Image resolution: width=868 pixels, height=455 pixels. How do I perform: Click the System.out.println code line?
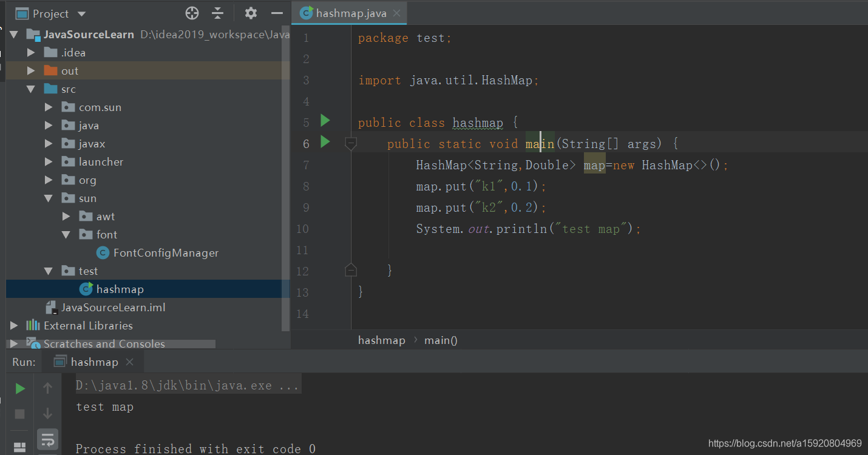pos(528,229)
